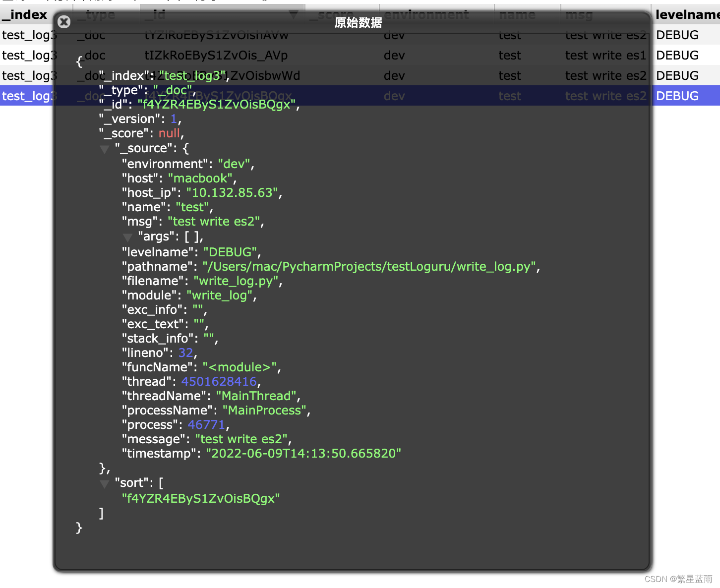Click the "exc_text" key line
Screen dimensions: 720x588
[165, 324]
